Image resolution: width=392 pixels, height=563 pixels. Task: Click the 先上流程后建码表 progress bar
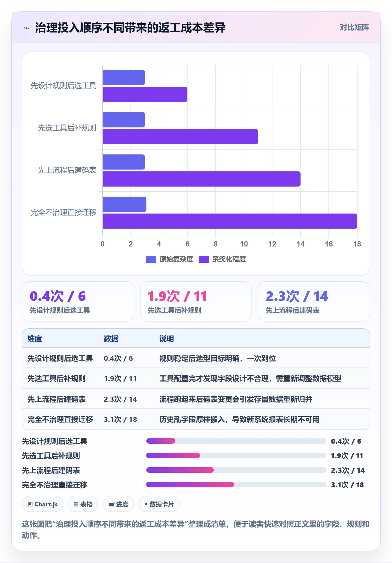pyautogui.click(x=236, y=470)
